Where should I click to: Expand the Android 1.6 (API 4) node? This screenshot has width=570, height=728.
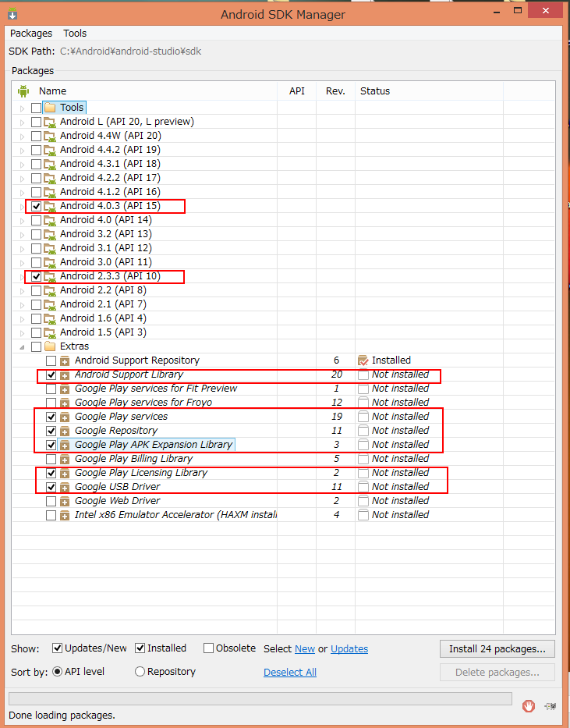(22, 319)
